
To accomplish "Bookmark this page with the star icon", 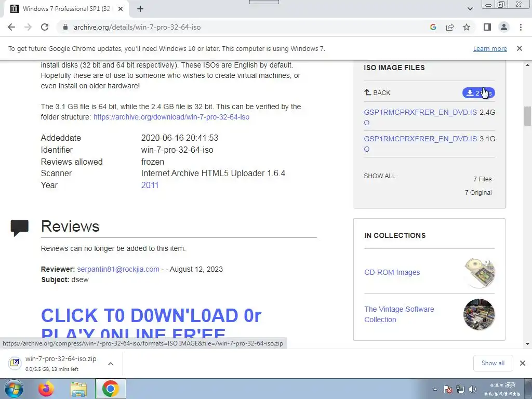I will click(467, 27).
